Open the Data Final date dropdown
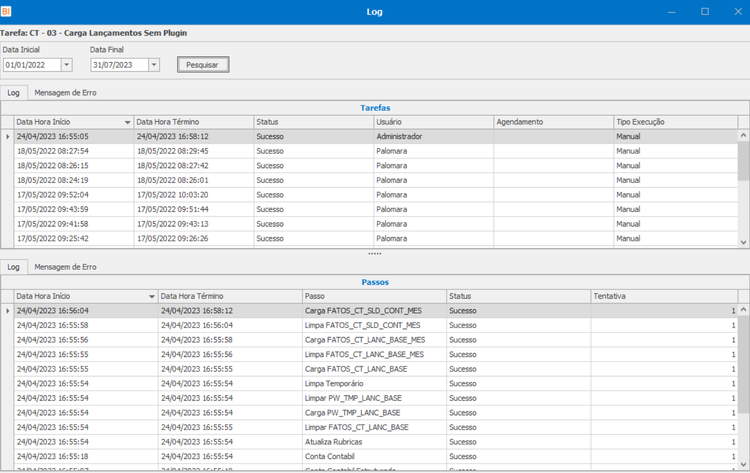The image size is (750, 473). point(154,65)
